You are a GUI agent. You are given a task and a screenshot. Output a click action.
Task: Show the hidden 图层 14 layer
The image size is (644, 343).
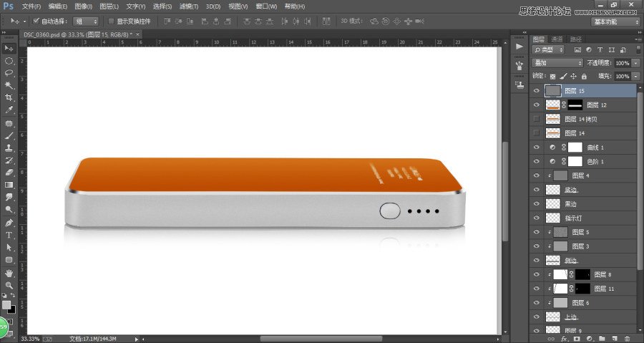point(536,133)
